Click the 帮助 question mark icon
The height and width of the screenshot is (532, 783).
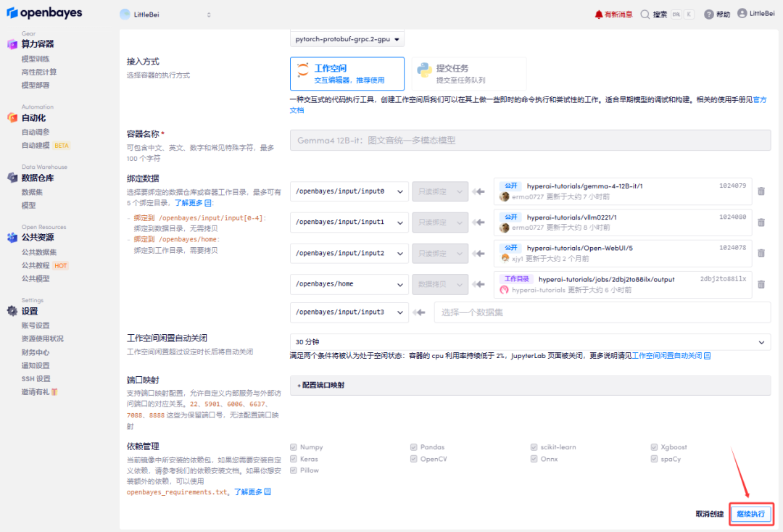(708, 14)
